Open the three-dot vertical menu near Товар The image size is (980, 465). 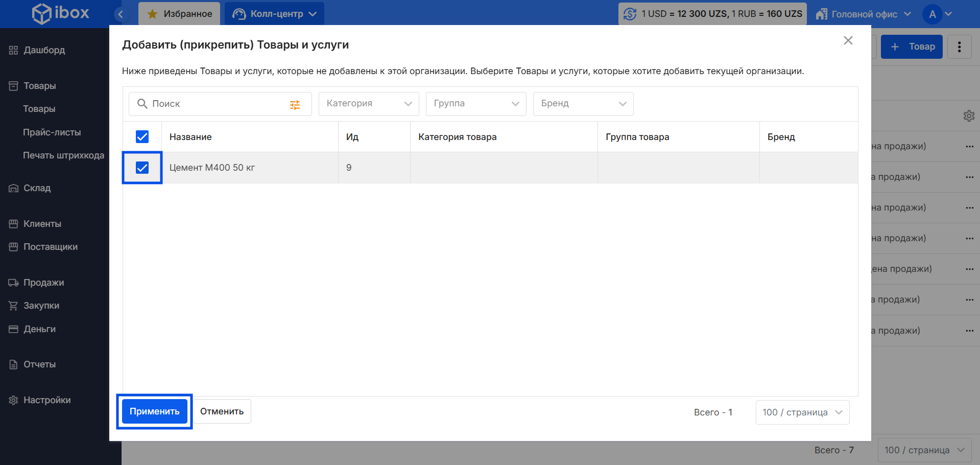[959, 47]
